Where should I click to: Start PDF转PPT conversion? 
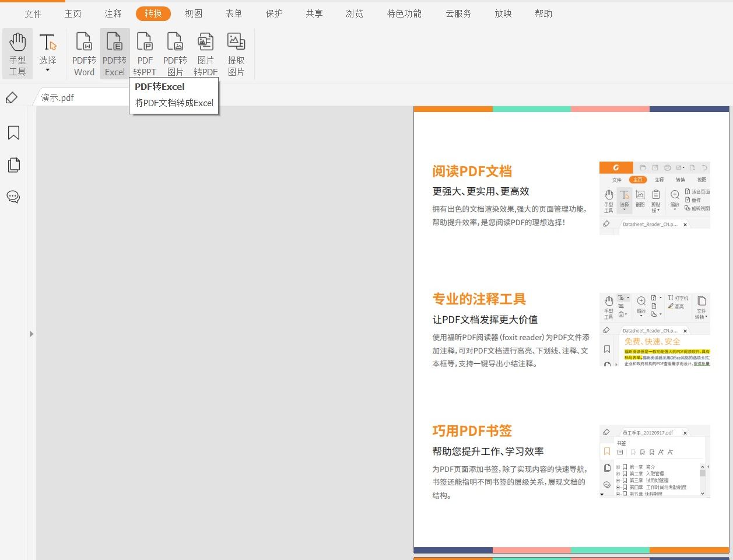[x=145, y=52]
